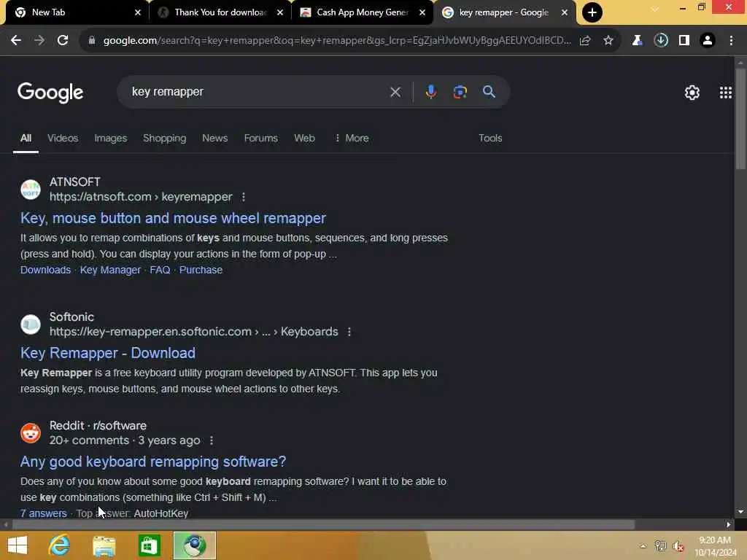This screenshot has height=560, width=747.
Task: Go back to previous page
Action: tap(16, 41)
